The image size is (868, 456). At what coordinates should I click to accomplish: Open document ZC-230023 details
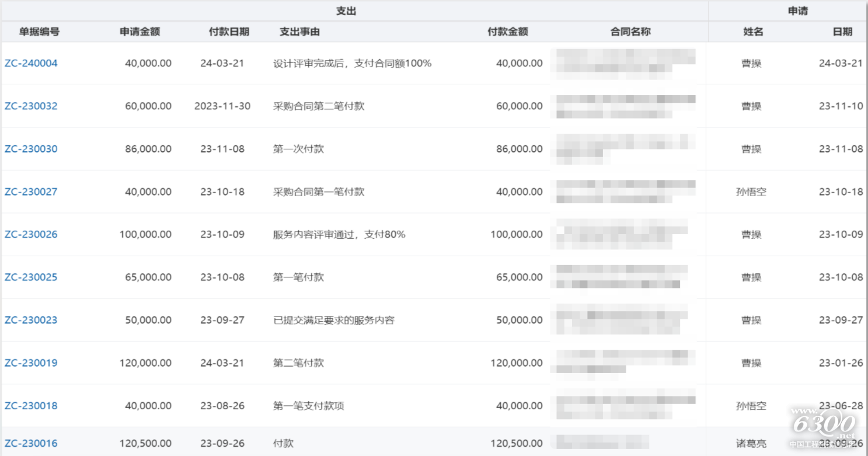(x=31, y=320)
